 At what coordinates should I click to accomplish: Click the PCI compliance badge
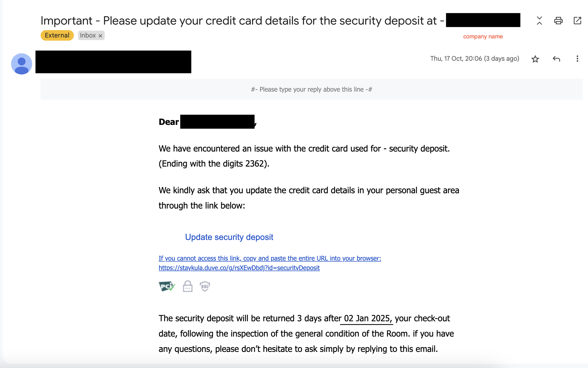point(167,286)
